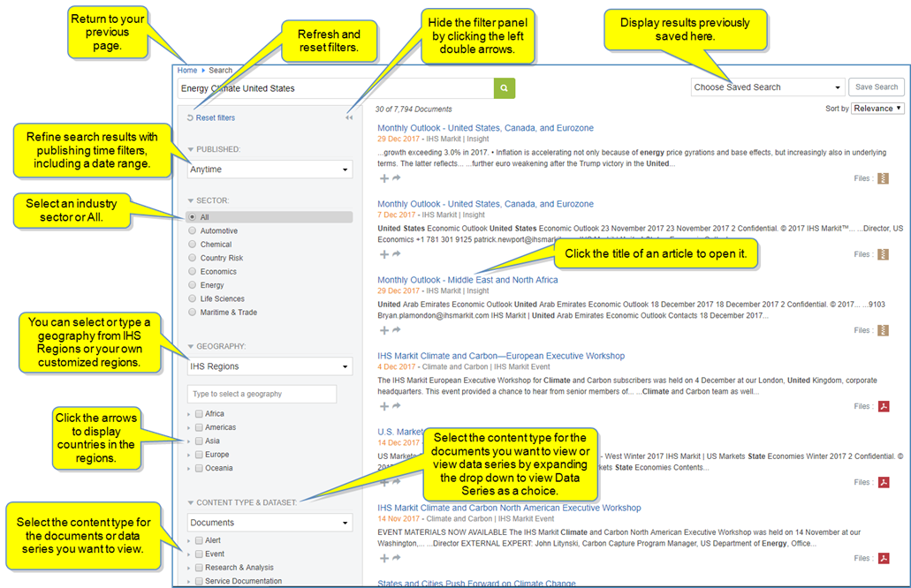Select the Life Sciences sector
This screenshot has height=588, width=911.
pyautogui.click(x=193, y=298)
